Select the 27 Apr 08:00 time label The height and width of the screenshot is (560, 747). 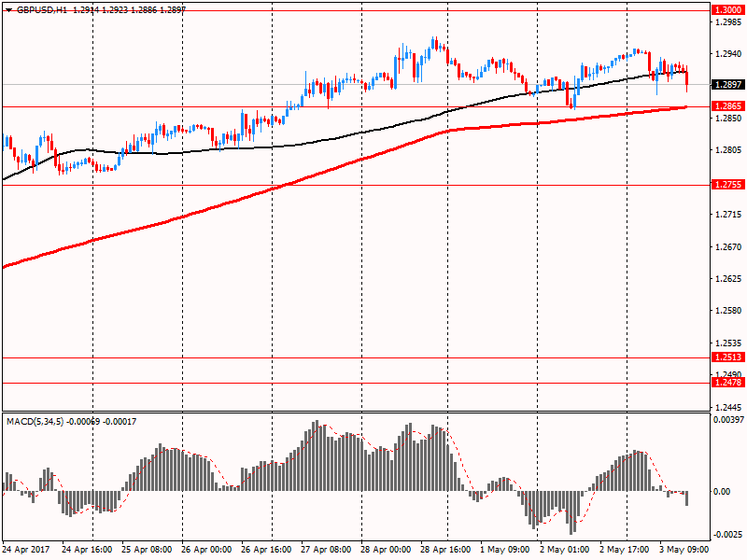[x=326, y=550]
